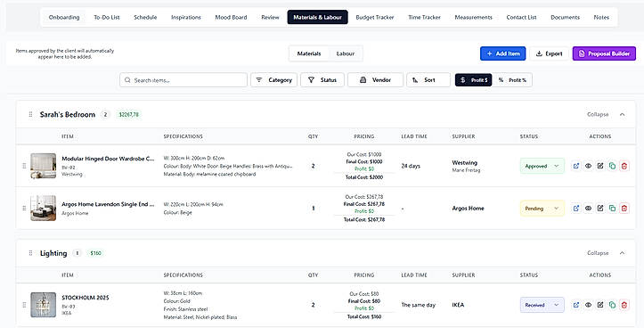Open the Contact List tab
The width and height of the screenshot is (644, 328).
522,17
